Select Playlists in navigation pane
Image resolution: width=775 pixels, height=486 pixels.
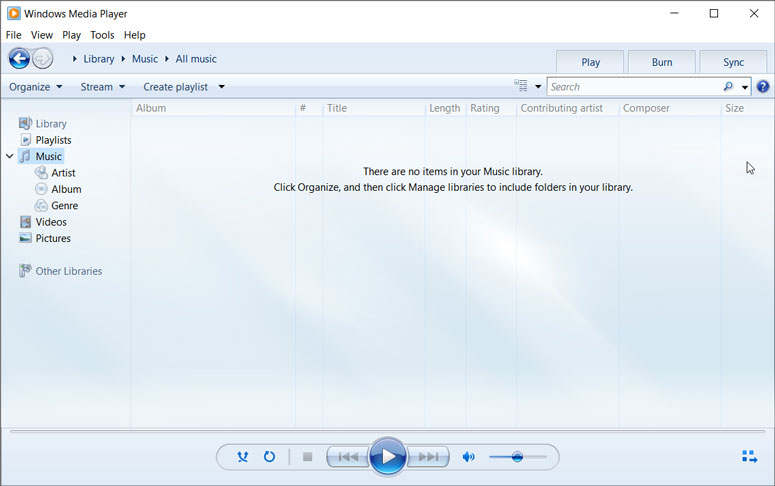pyautogui.click(x=46, y=140)
